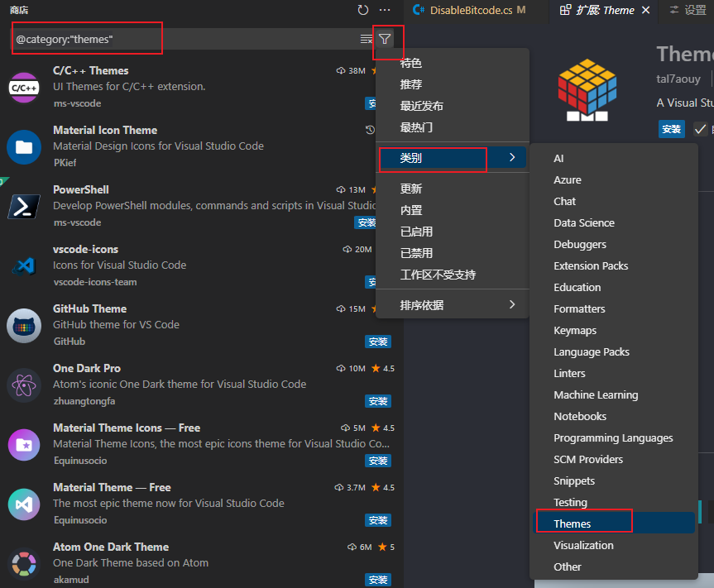Click the filter extensions funnel icon
The image size is (714, 588).
pyautogui.click(x=385, y=39)
